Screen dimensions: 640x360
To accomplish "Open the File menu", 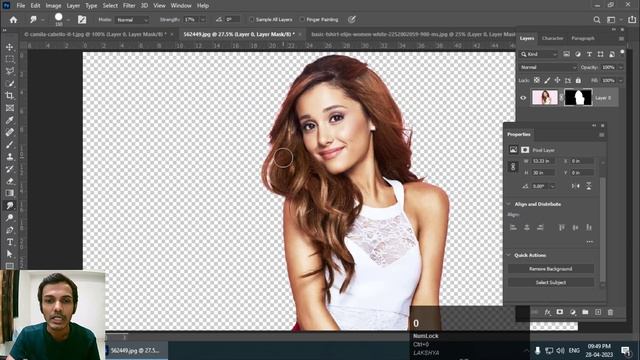I will click(x=21, y=6).
